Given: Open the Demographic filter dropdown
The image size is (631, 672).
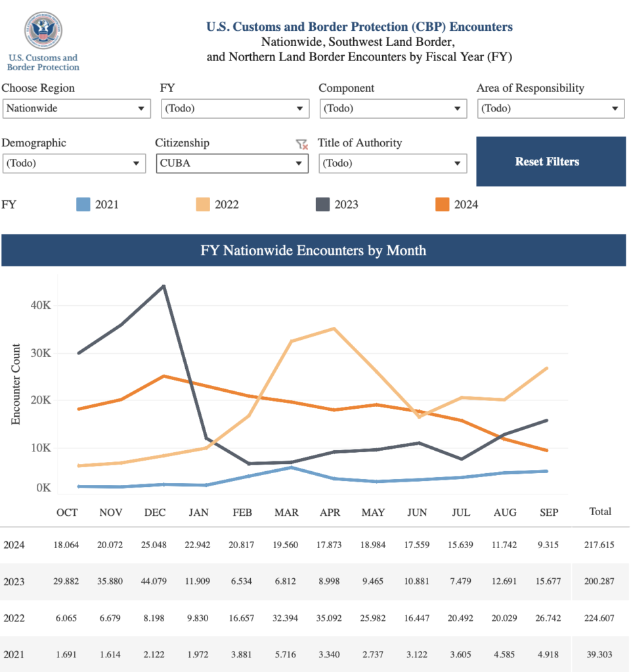Looking at the screenshot, I should coord(74,163).
